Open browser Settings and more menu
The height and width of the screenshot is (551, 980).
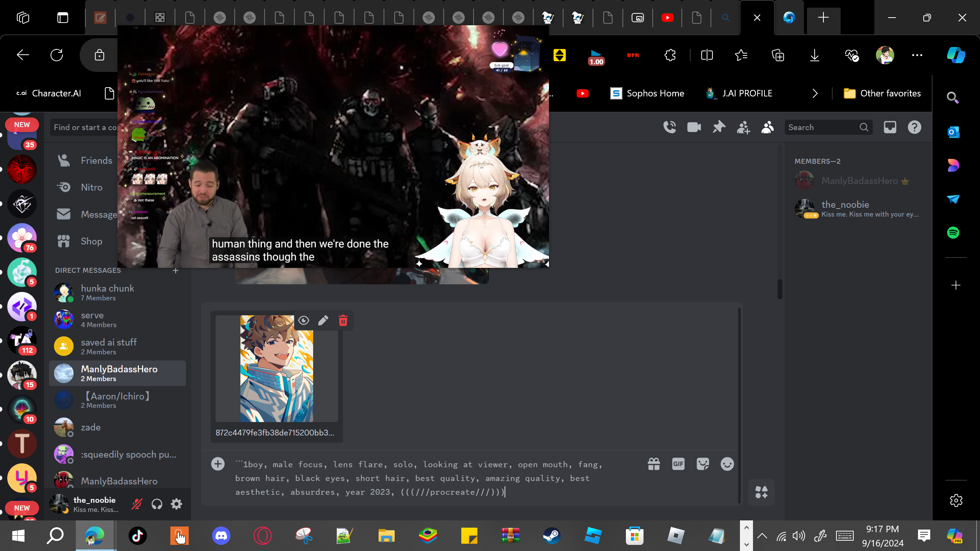pyautogui.click(x=917, y=55)
